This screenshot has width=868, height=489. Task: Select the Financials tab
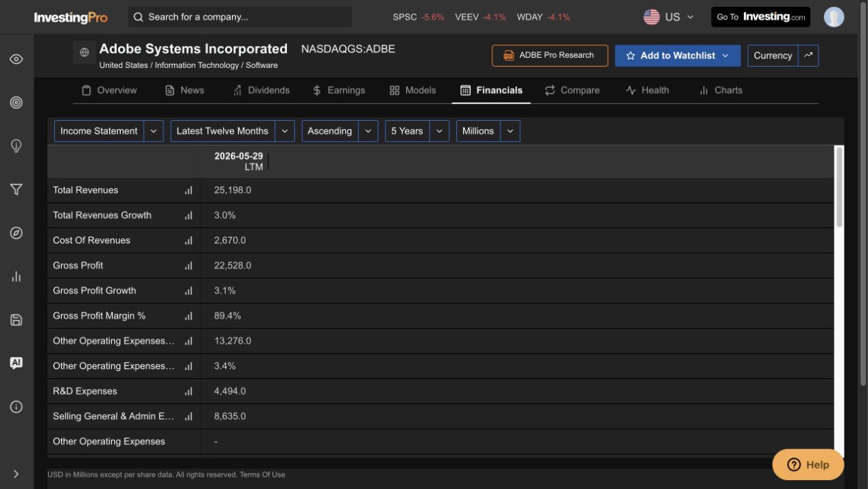(491, 90)
